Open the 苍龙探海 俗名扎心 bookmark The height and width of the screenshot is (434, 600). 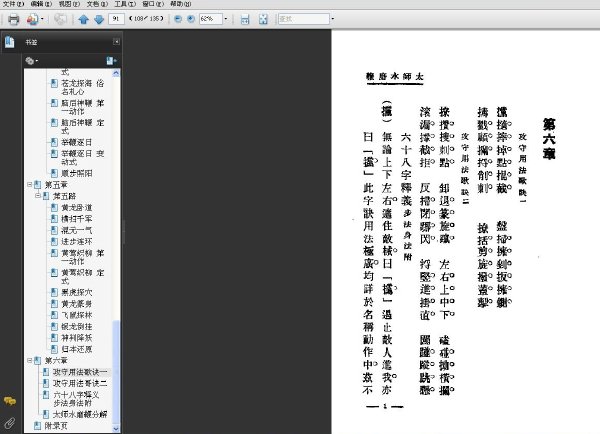tap(82, 88)
